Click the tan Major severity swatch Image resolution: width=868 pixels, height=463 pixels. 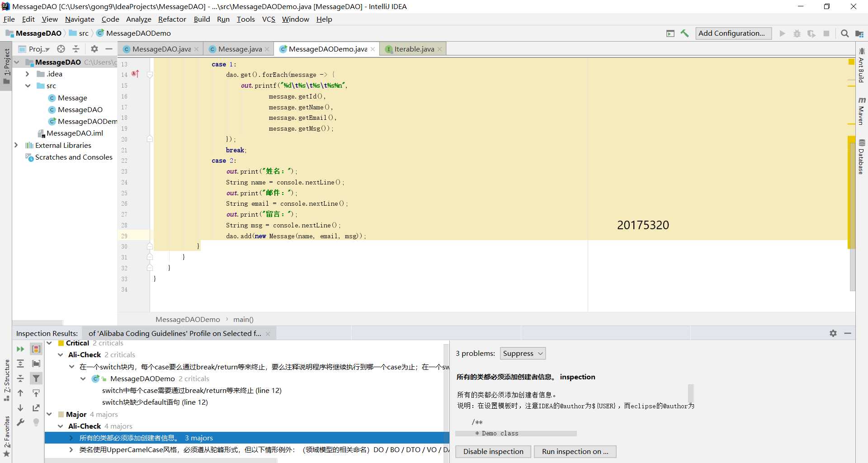(x=61, y=414)
